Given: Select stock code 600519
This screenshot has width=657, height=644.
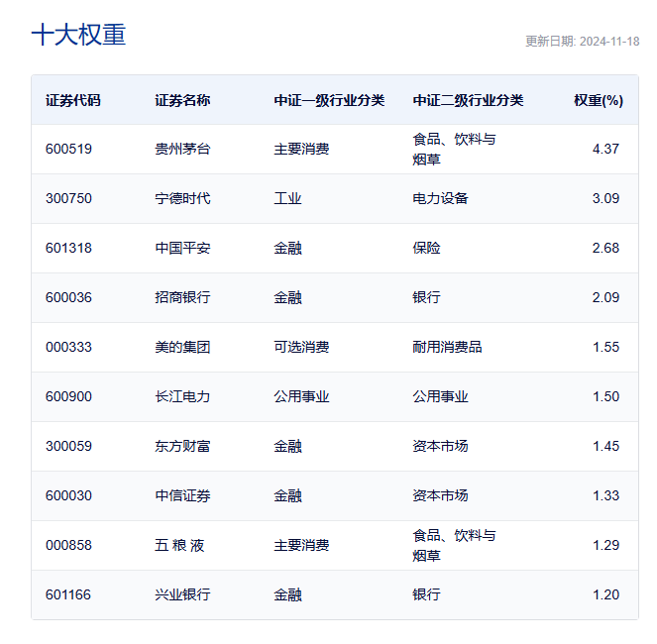Looking at the screenshot, I should pyautogui.click(x=68, y=149).
